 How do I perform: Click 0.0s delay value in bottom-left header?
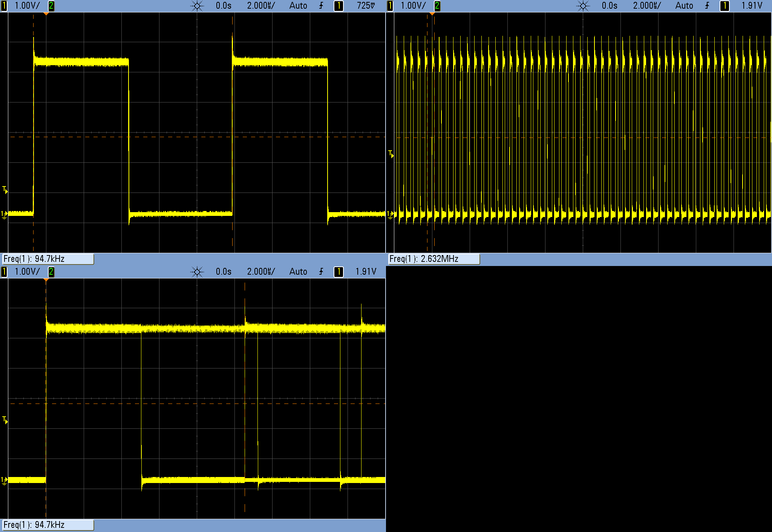(x=224, y=272)
